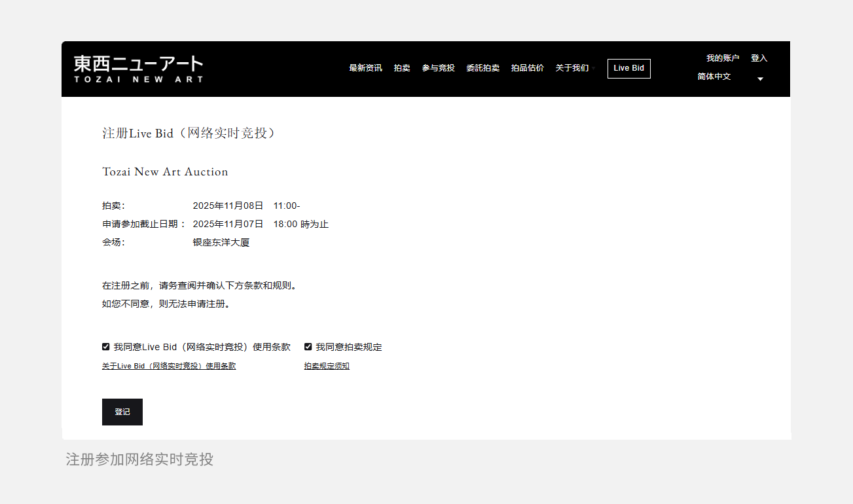Open the 简体中文 language selector

tap(714, 77)
